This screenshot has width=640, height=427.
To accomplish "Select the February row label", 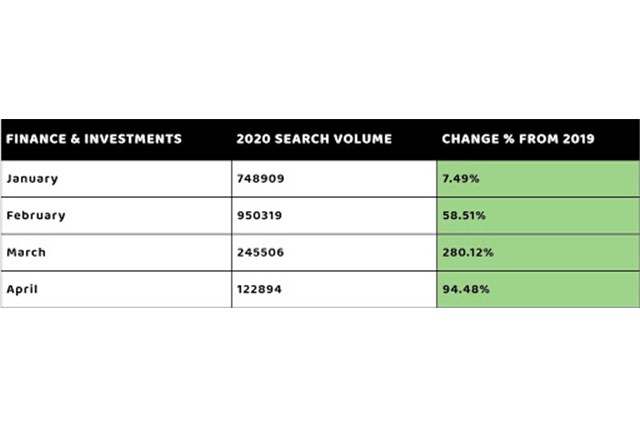I will pyautogui.click(x=35, y=214).
